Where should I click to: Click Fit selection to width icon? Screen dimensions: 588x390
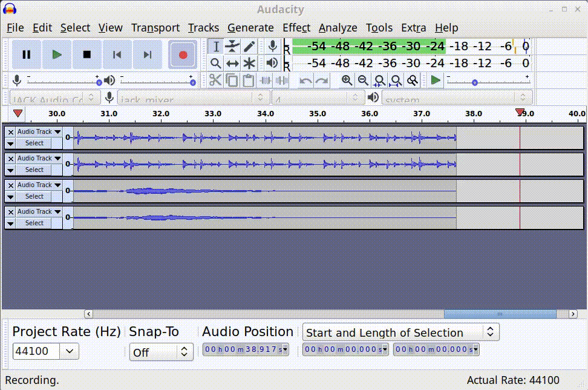point(379,81)
